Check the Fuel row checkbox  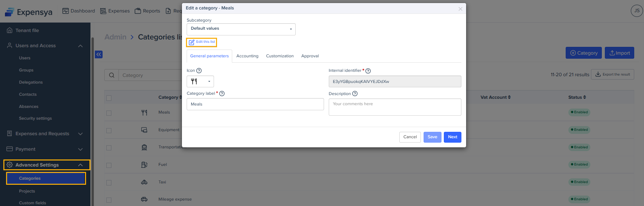[x=109, y=165]
